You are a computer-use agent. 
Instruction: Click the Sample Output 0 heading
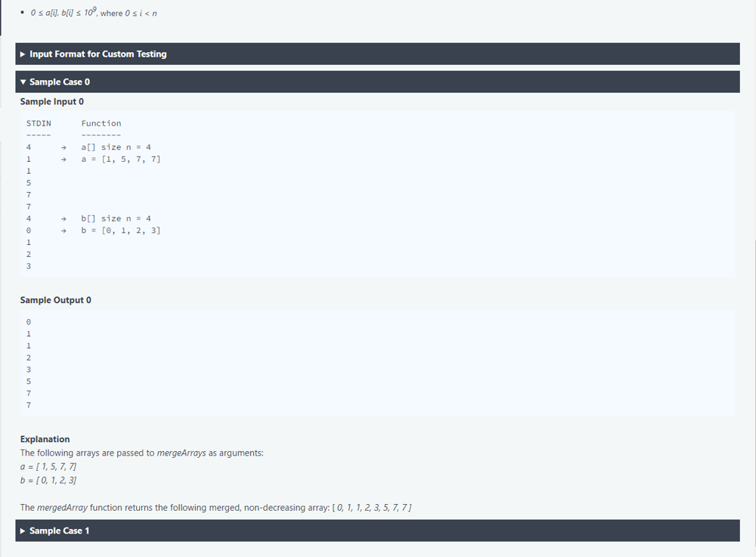(x=55, y=300)
